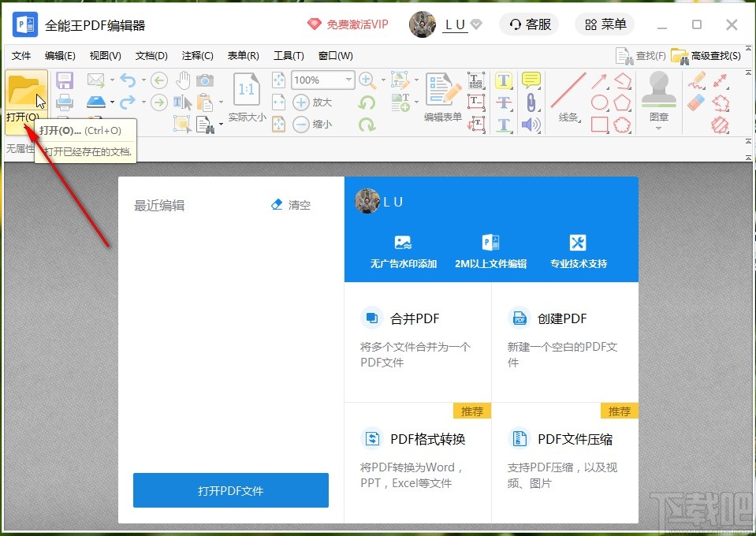This screenshot has height=536, width=756.
Task: Click the Print printer icon
Action: 64,102
